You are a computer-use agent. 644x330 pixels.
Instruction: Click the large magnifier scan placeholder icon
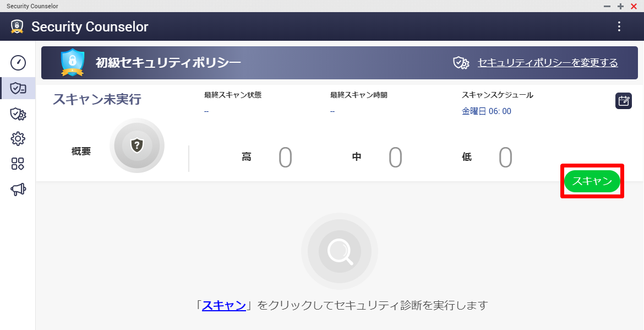point(339,251)
